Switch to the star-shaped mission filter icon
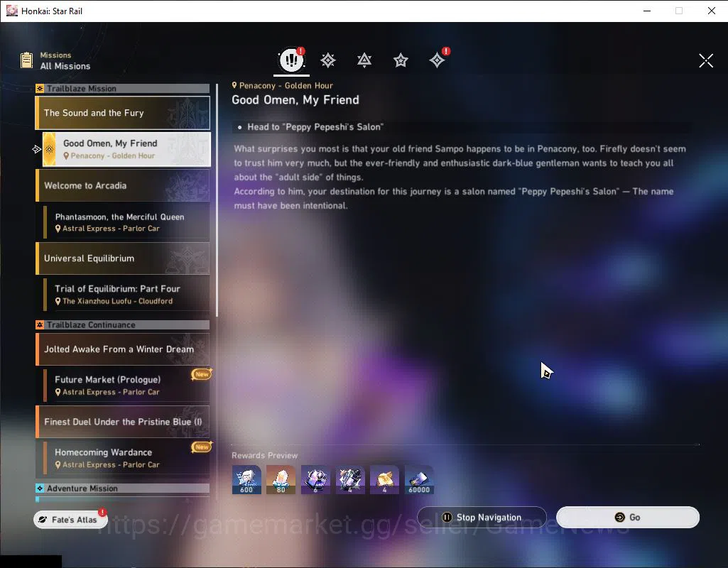 (401, 60)
